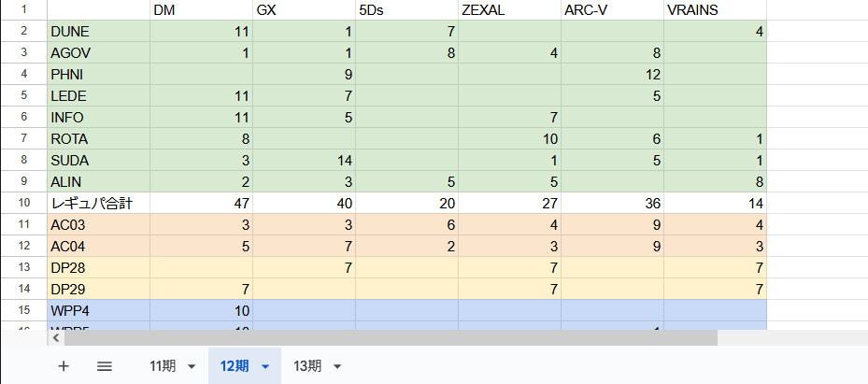Select the AC03 row label cell
Screen dimensions: 868x384
point(98,224)
